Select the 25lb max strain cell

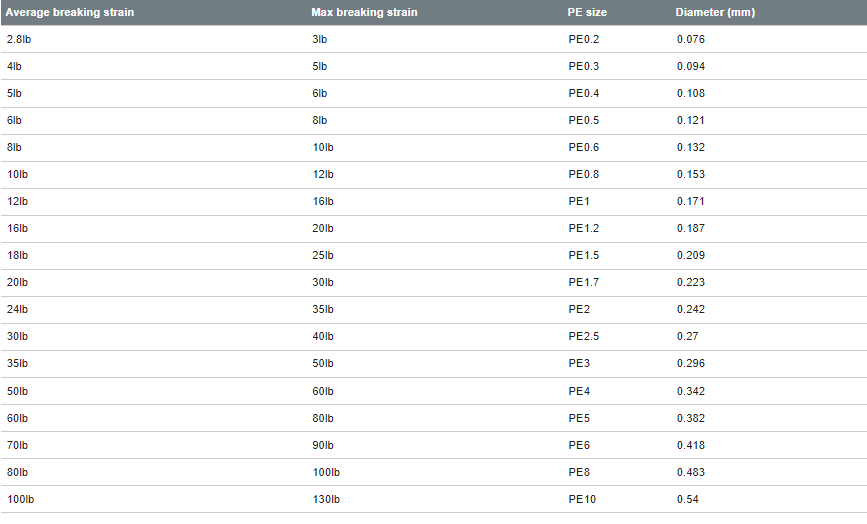coord(323,255)
